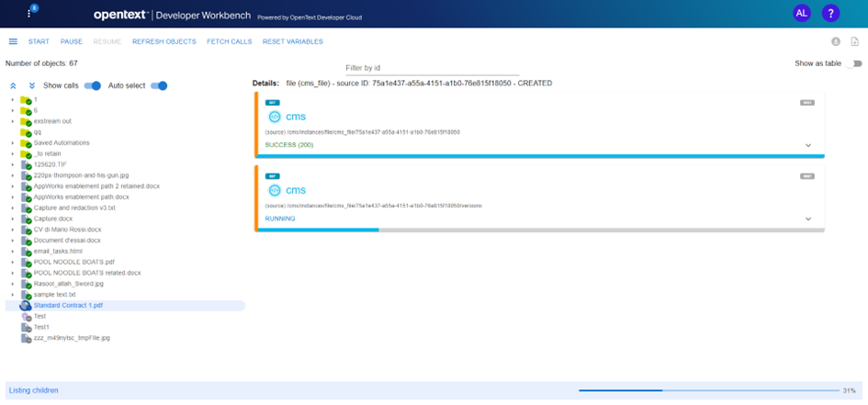Image resolution: width=868 pixels, height=405 pixels.
Task: Open the AL user profile avatar
Action: [802, 13]
